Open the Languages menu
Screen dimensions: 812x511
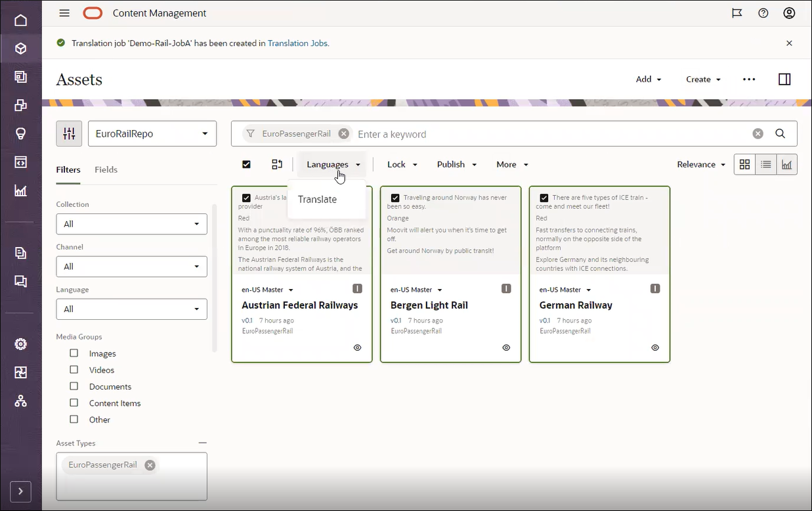tap(333, 164)
